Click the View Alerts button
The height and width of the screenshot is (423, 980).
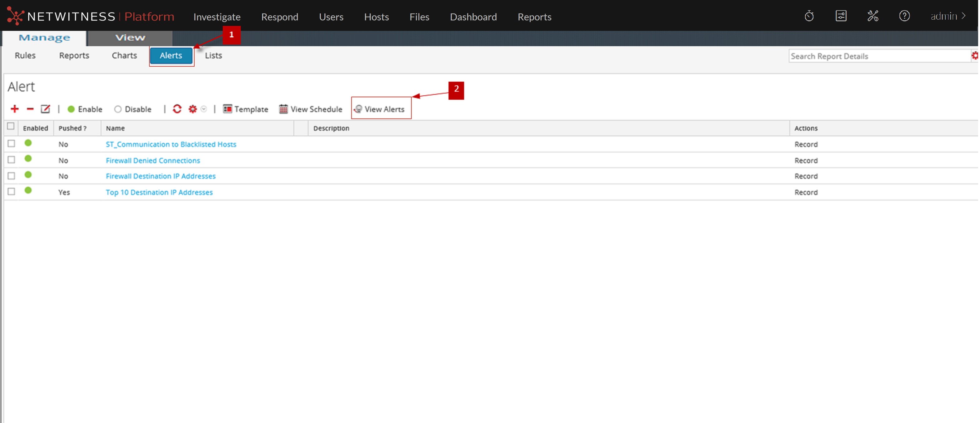tap(380, 109)
